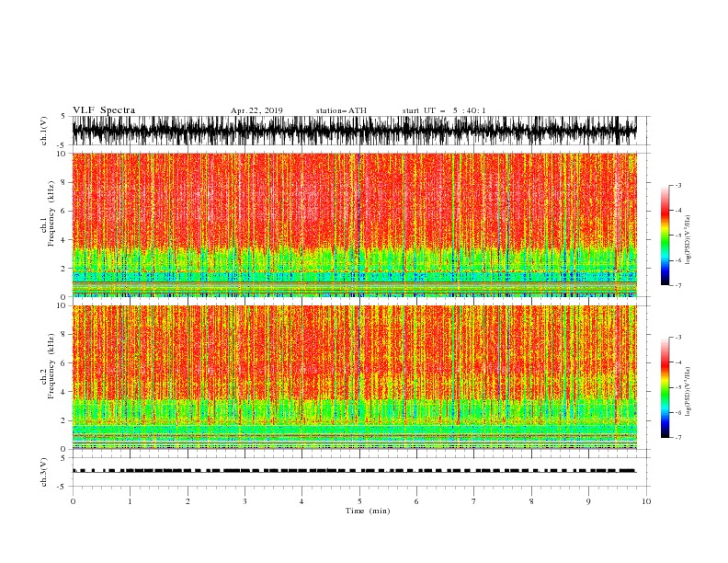
Task: Click the time axis tick label '0'
Action: coord(73,501)
